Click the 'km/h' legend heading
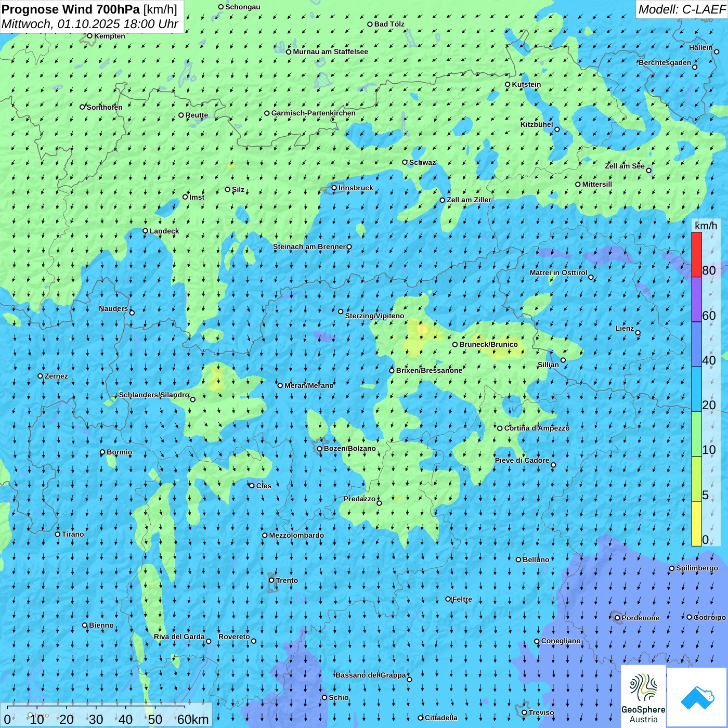 (x=706, y=226)
